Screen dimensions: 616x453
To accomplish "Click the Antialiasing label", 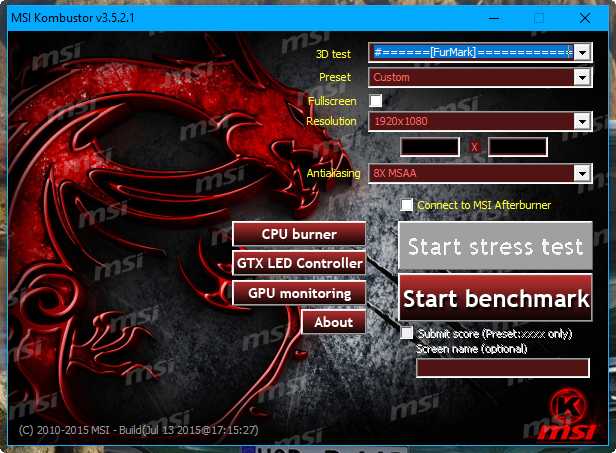I will pos(333,173).
